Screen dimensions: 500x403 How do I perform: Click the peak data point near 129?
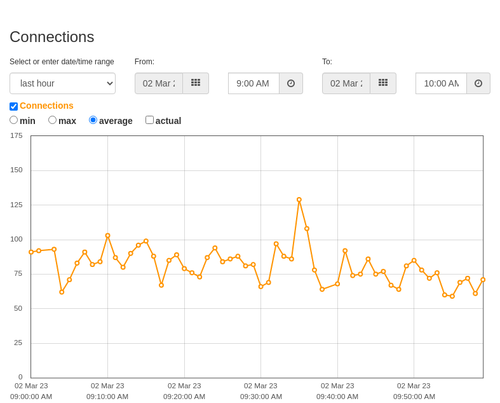[299, 200]
